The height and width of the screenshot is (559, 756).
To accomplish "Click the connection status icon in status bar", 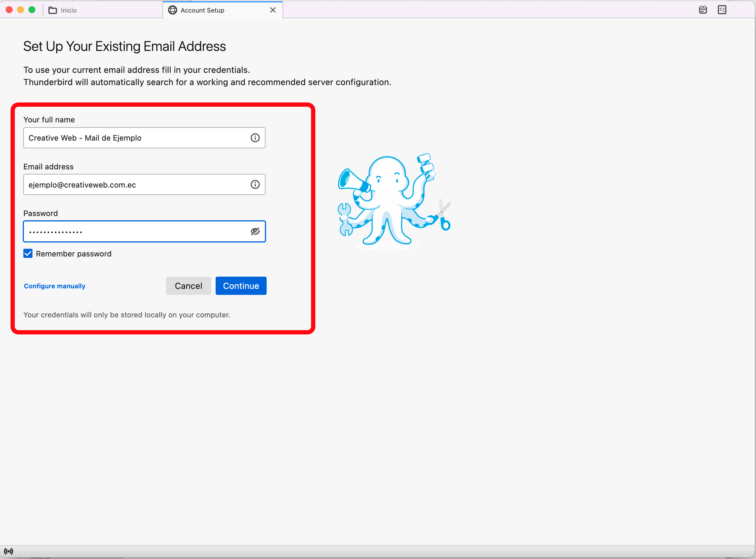I will point(9,551).
